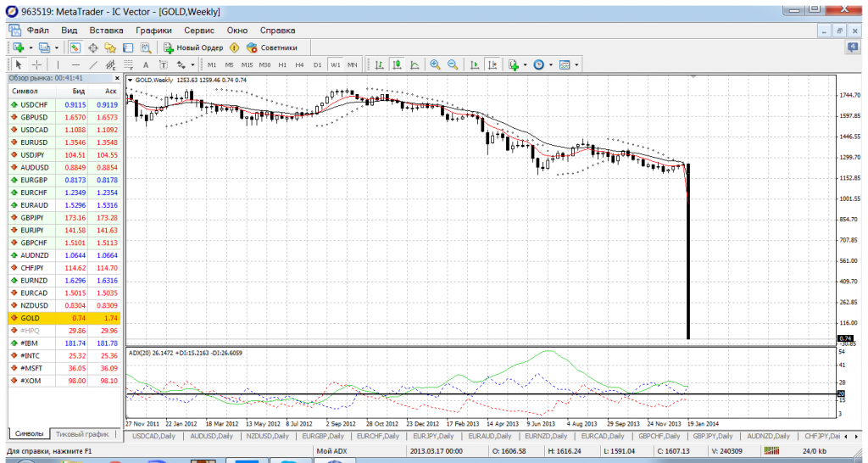Open the Вид menu
868x463 pixels.
[x=70, y=31]
